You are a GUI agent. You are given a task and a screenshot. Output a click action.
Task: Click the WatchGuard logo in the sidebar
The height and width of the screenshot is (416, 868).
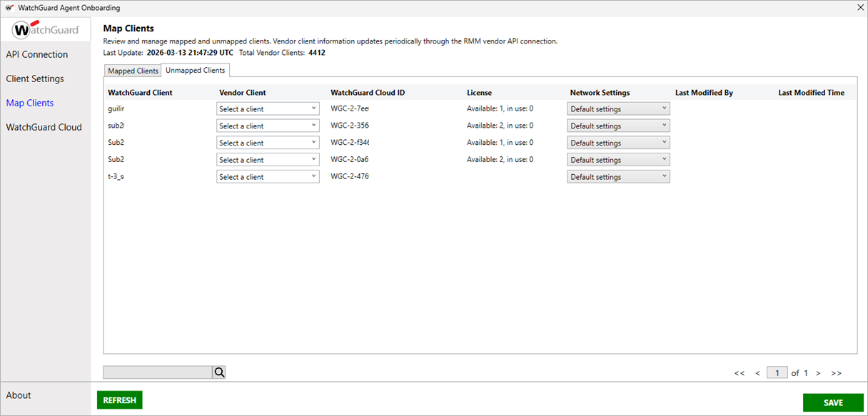pyautogui.click(x=46, y=29)
